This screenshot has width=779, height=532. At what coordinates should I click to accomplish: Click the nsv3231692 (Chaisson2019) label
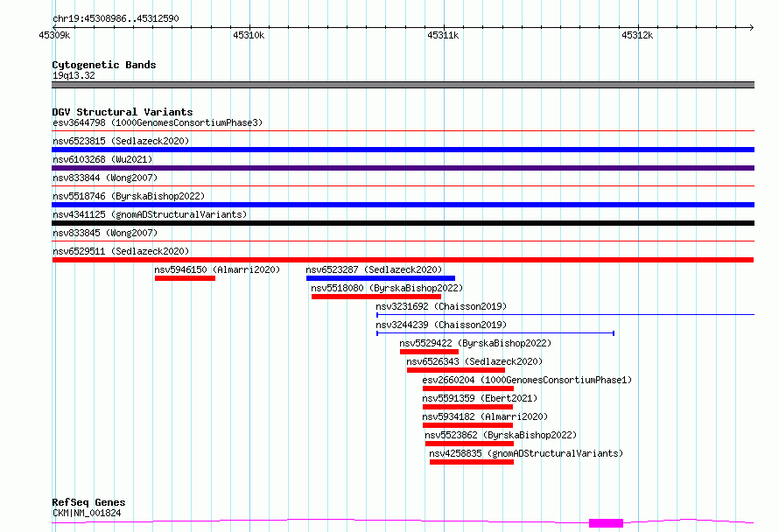click(x=441, y=306)
